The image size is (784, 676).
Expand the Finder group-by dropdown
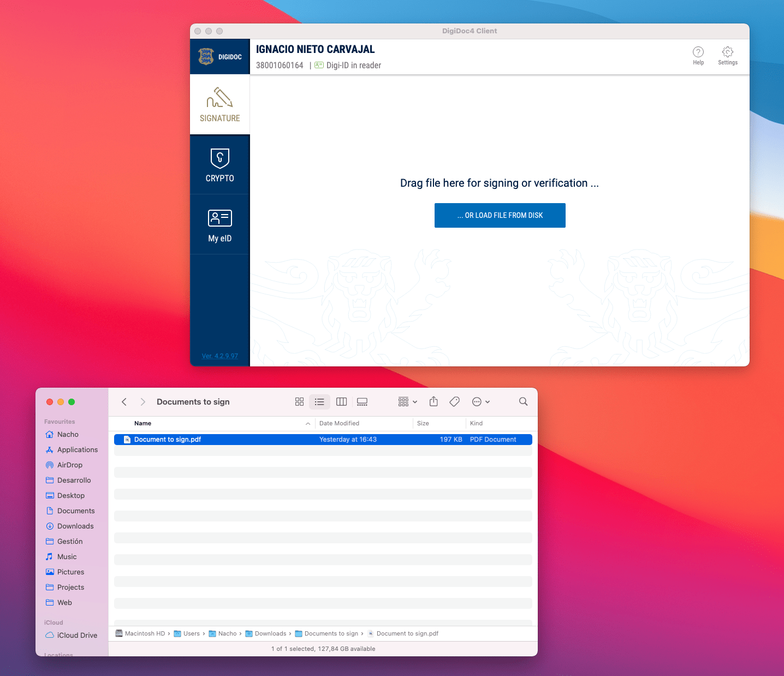coord(407,402)
